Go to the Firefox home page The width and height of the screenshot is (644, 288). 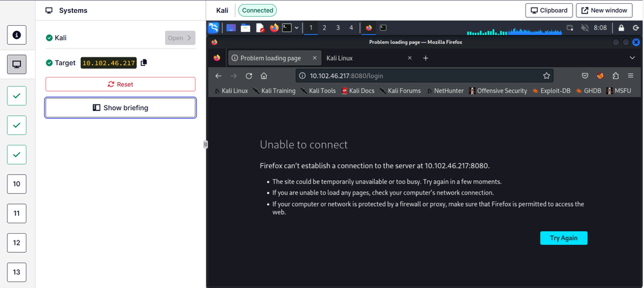264,76
